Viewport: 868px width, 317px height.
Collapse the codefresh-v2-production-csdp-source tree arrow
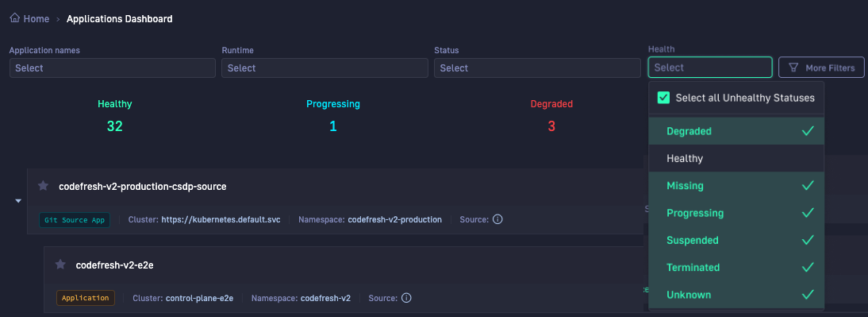pos(18,201)
